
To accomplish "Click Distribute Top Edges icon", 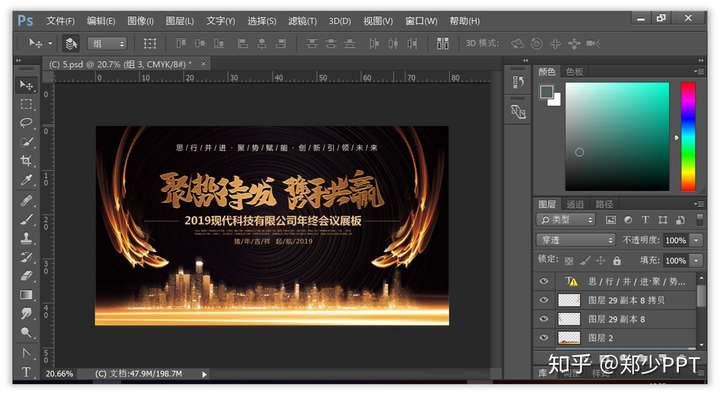I will pos(312,44).
